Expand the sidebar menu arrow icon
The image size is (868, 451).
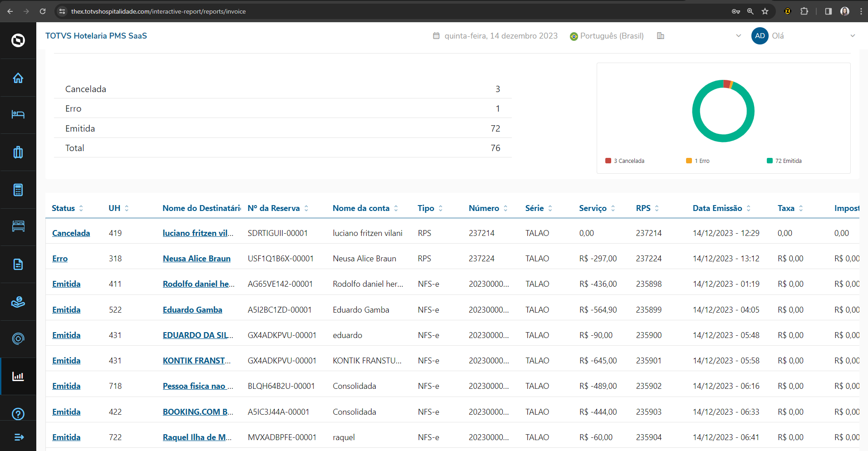19,437
